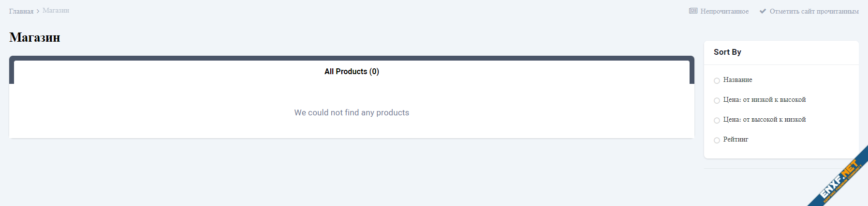The image size is (868, 206).
Task: Select the Название radio circle
Action: (717, 80)
